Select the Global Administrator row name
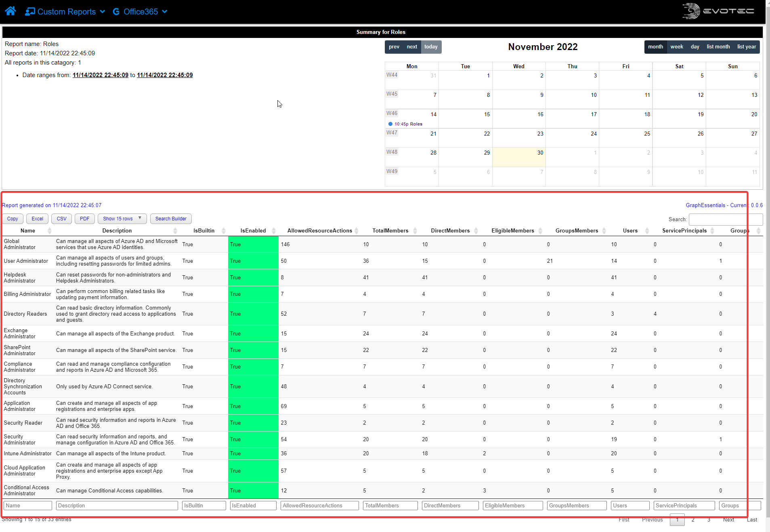 tap(20, 244)
